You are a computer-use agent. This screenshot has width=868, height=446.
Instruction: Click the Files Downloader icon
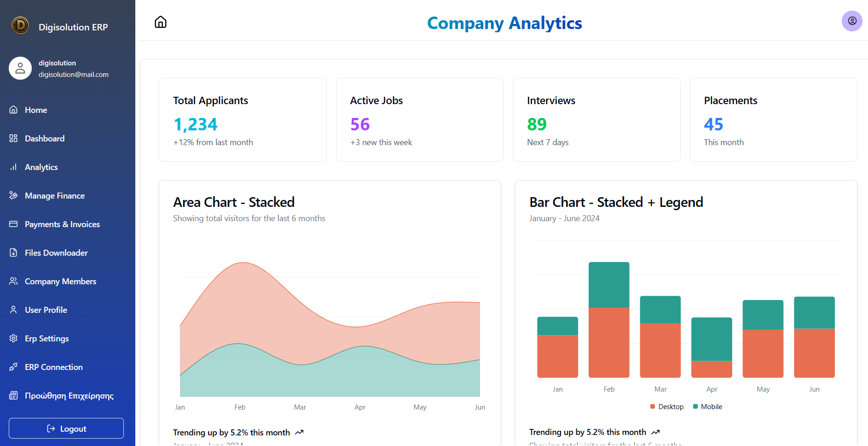13,253
